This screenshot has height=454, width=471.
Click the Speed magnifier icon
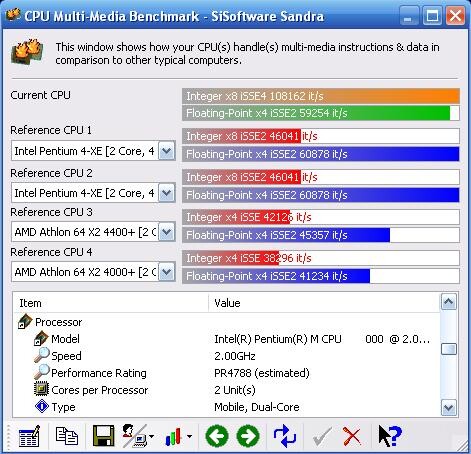[x=42, y=355]
